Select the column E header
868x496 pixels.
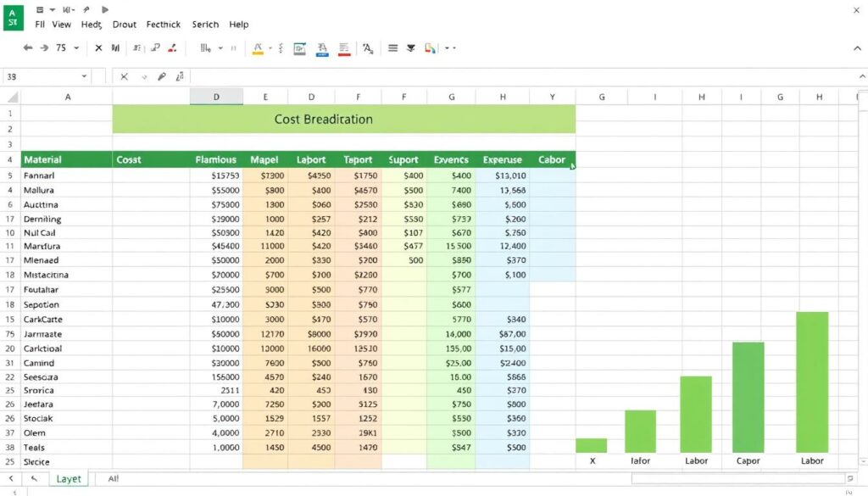pyautogui.click(x=265, y=97)
